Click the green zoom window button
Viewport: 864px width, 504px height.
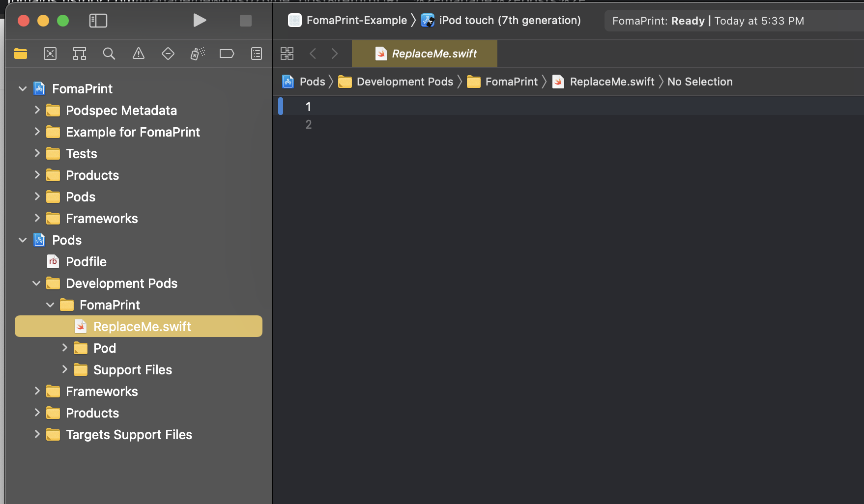pyautogui.click(x=63, y=21)
